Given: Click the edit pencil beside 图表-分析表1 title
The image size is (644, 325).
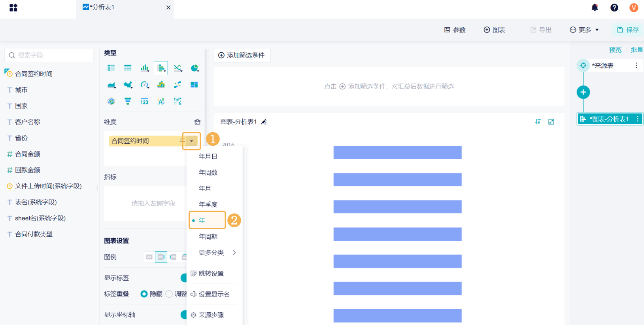Looking at the screenshot, I should pyautogui.click(x=264, y=122).
